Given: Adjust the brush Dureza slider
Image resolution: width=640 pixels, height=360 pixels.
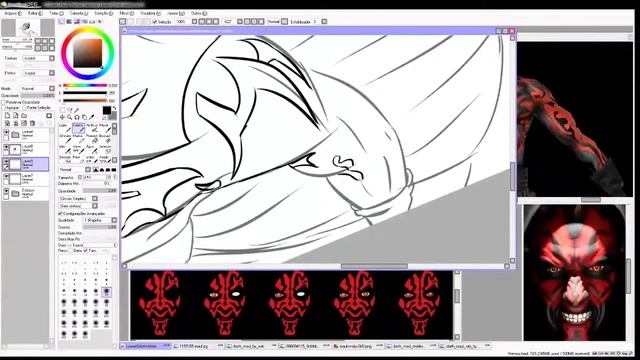Looking at the screenshot, I should (x=100, y=227).
